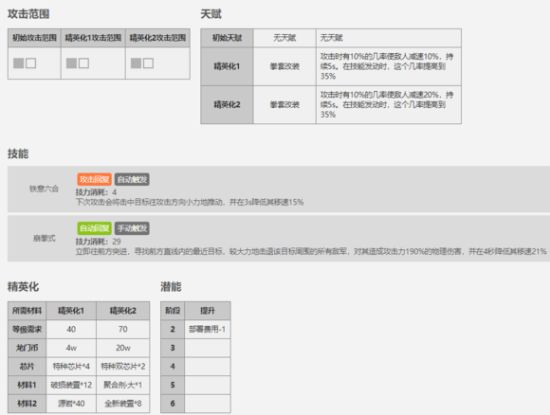Screen dimensions: 550x415
Task: Click 拳套改装 in the 精英化2 talent row
Action: (284, 105)
